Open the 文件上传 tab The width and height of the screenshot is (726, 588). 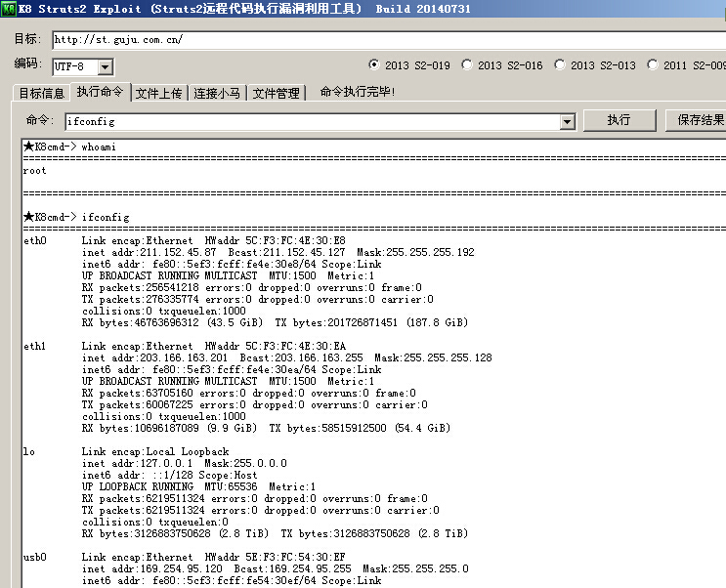tap(159, 94)
